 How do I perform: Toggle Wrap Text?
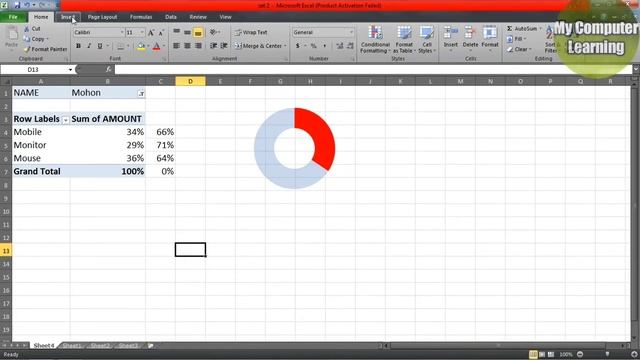[251, 32]
